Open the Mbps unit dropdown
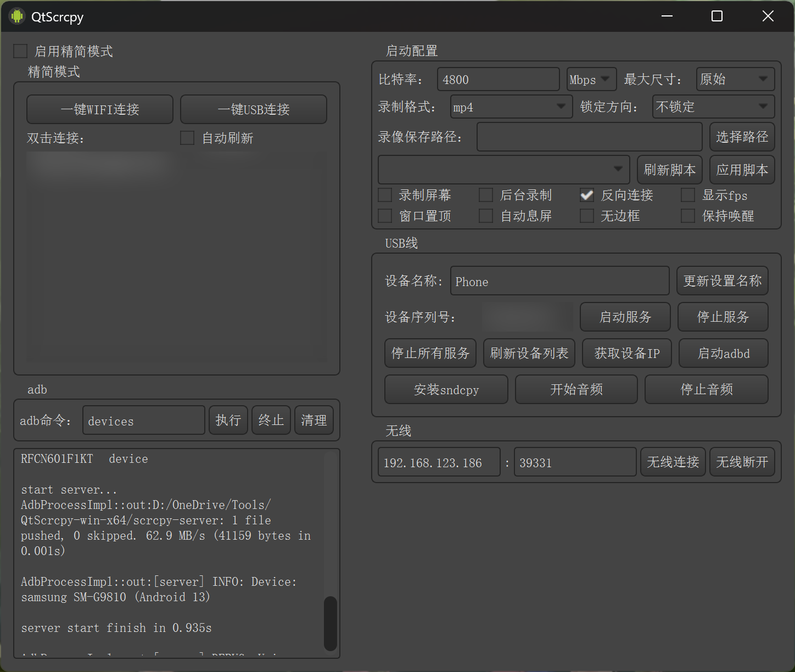The image size is (795, 672). click(x=592, y=80)
